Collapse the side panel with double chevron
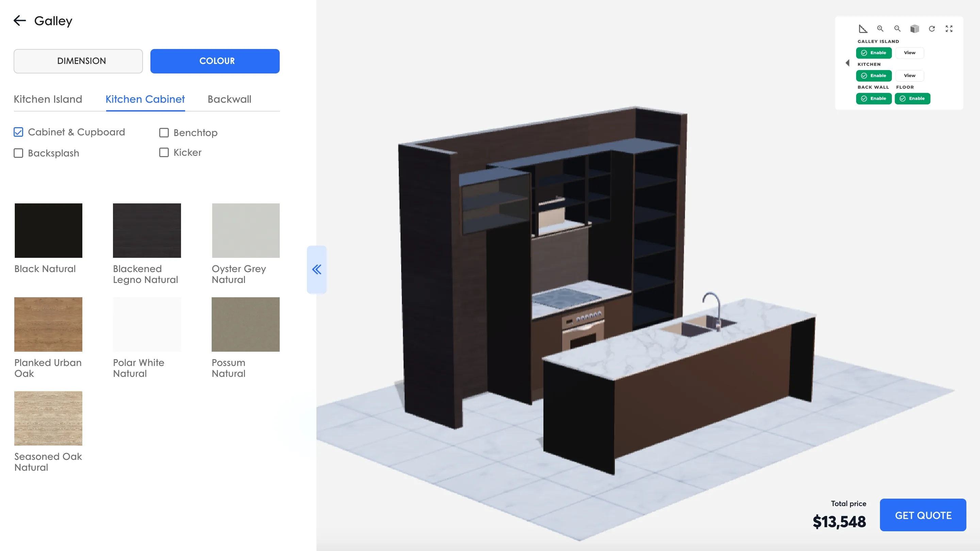980x551 pixels. [316, 270]
